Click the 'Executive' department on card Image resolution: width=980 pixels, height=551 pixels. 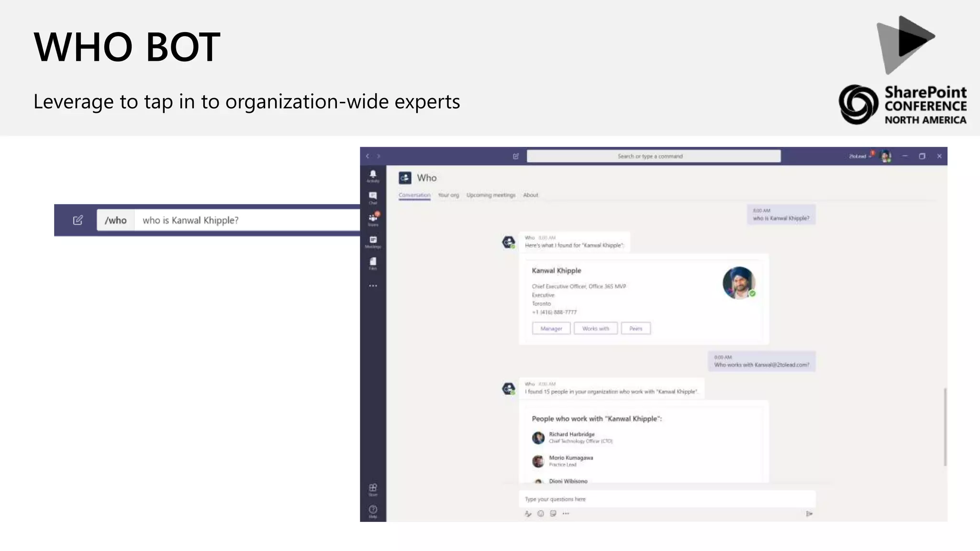(543, 295)
